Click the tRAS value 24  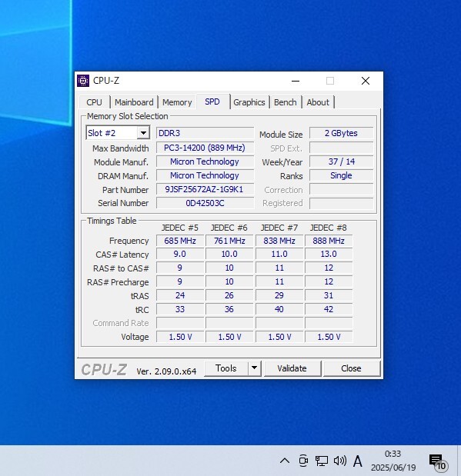tap(180, 295)
